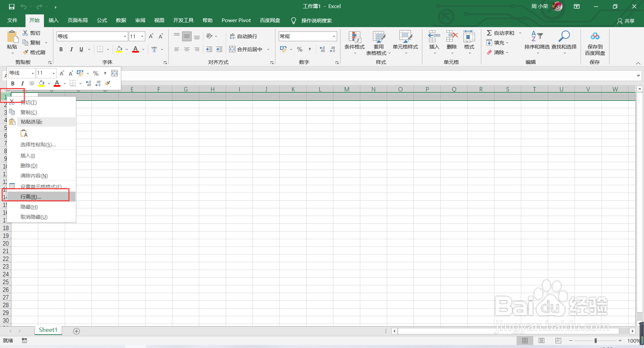This screenshot has width=644, height=348.
Task: Toggle Bold in the ribbon
Action: [x=61, y=49]
